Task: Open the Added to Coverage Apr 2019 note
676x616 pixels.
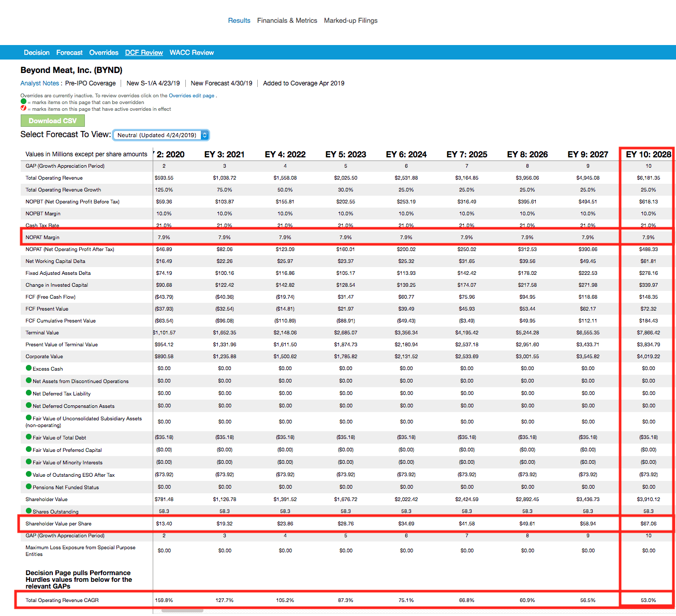Action: coord(304,83)
